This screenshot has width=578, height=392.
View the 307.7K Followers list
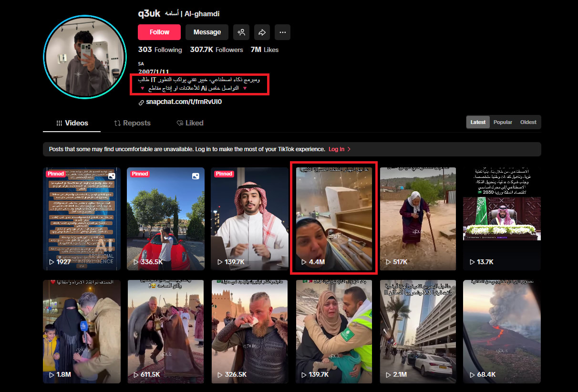[x=217, y=50]
